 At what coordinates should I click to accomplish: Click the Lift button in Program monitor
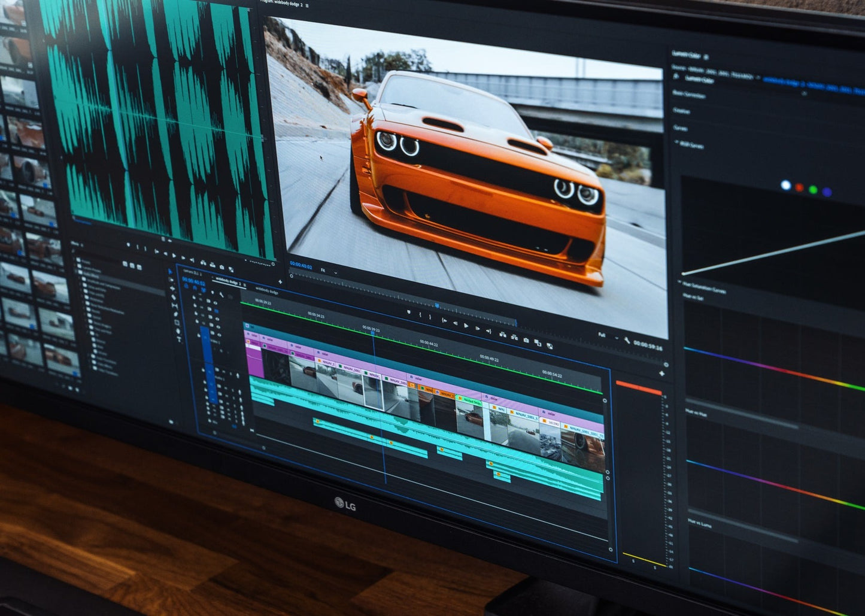tap(503, 335)
